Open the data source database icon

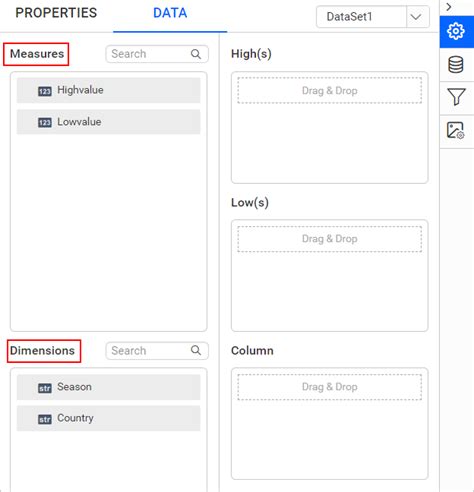(x=456, y=65)
